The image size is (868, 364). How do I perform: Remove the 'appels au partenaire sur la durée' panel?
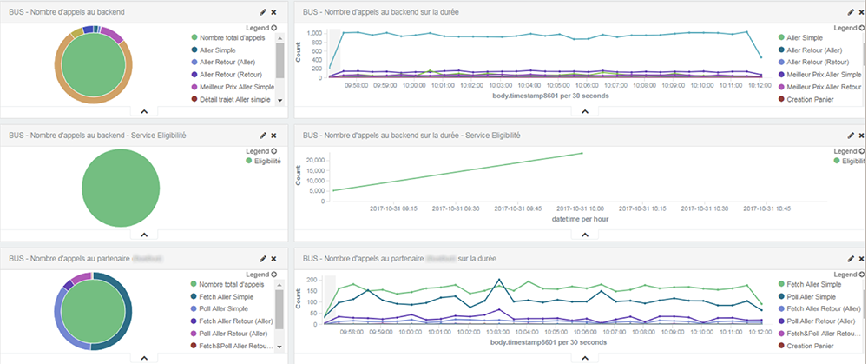coord(861,259)
